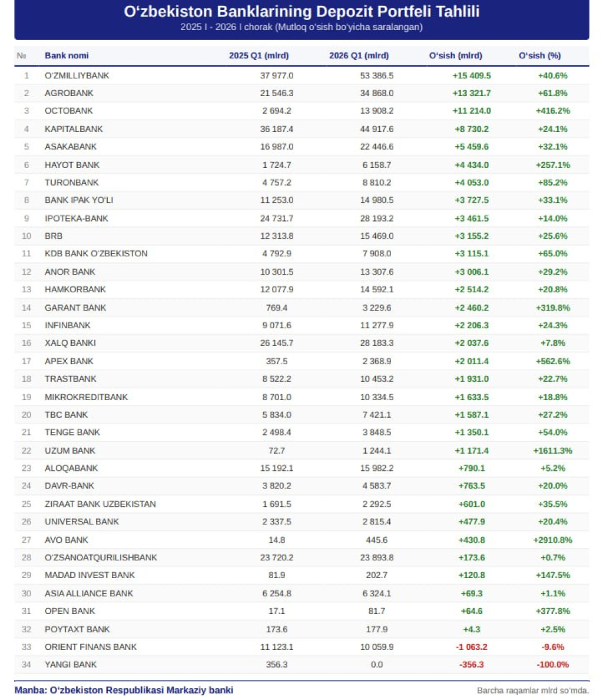Select the BRB bank name
The height and width of the screenshot is (700, 603).
(x=54, y=236)
